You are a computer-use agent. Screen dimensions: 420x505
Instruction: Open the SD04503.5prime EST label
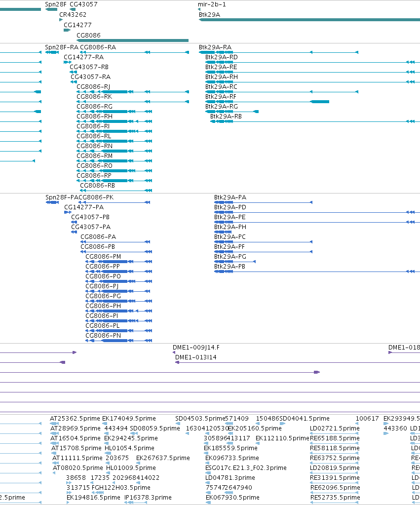pyautogui.click(x=200, y=418)
